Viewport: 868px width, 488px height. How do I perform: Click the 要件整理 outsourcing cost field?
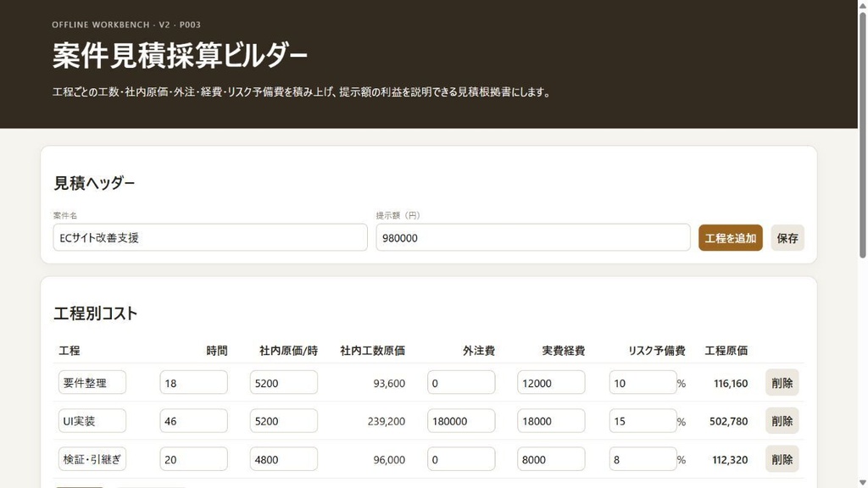(x=461, y=382)
